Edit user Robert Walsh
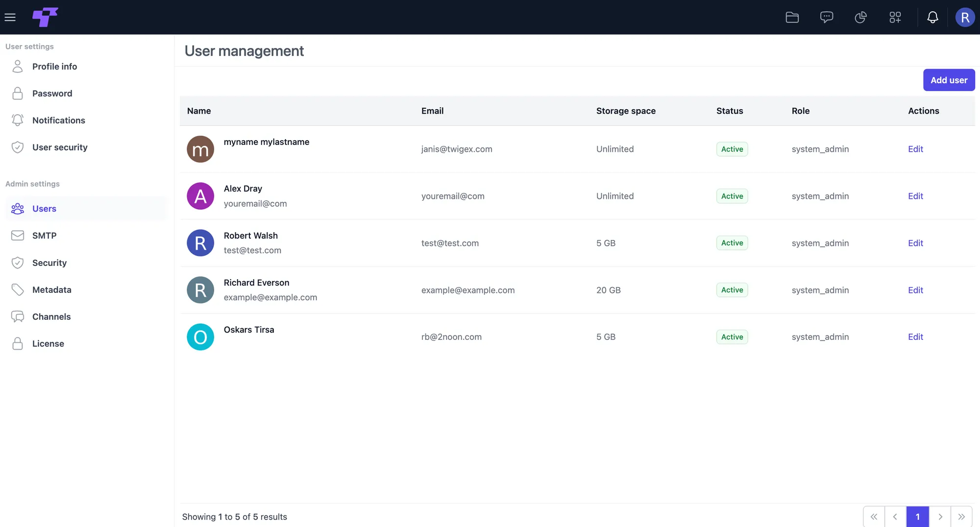 pos(915,243)
